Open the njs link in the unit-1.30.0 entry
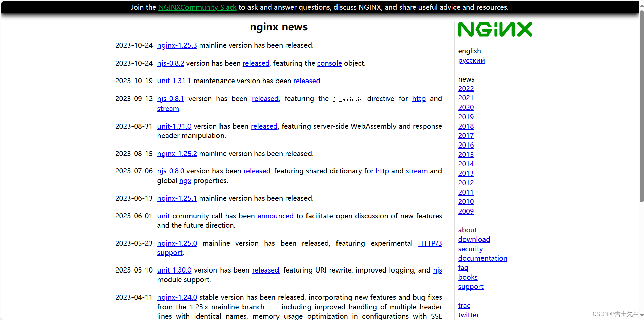The image size is (644, 320). tap(438, 270)
